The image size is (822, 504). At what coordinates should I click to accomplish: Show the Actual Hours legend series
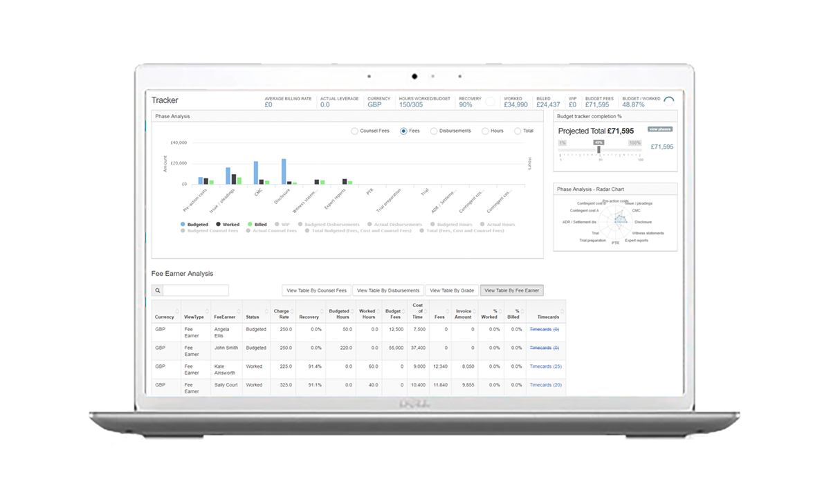click(x=497, y=224)
